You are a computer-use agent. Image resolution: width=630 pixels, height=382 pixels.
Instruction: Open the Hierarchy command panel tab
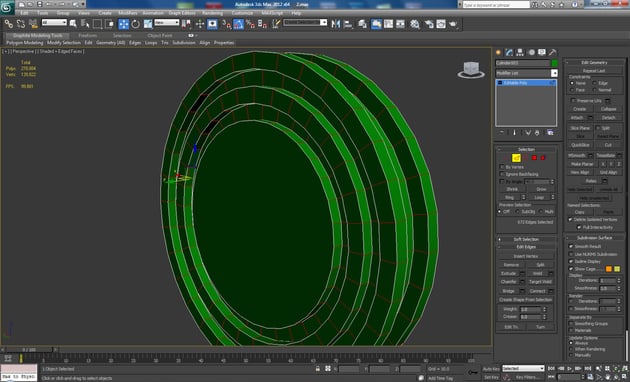click(520, 52)
